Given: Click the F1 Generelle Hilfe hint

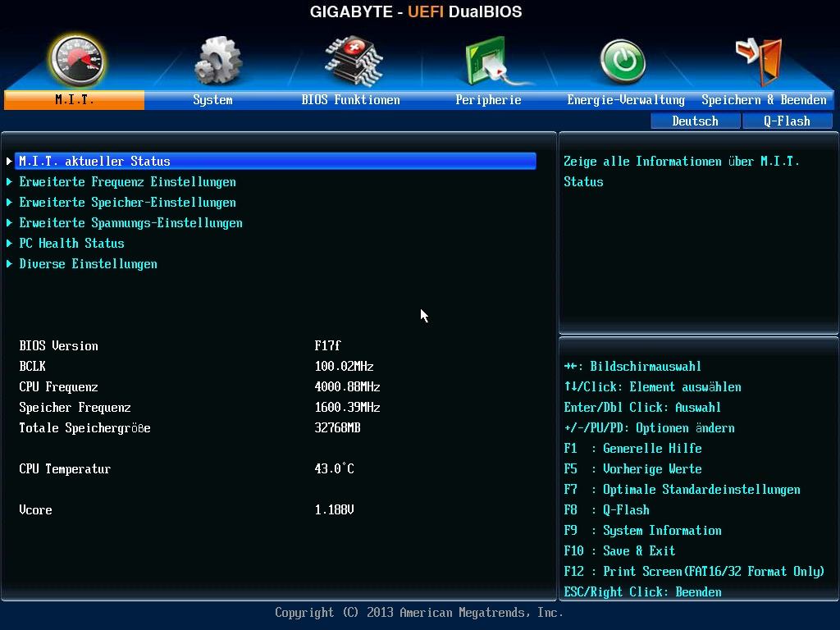Looking at the screenshot, I should (632, 449).
